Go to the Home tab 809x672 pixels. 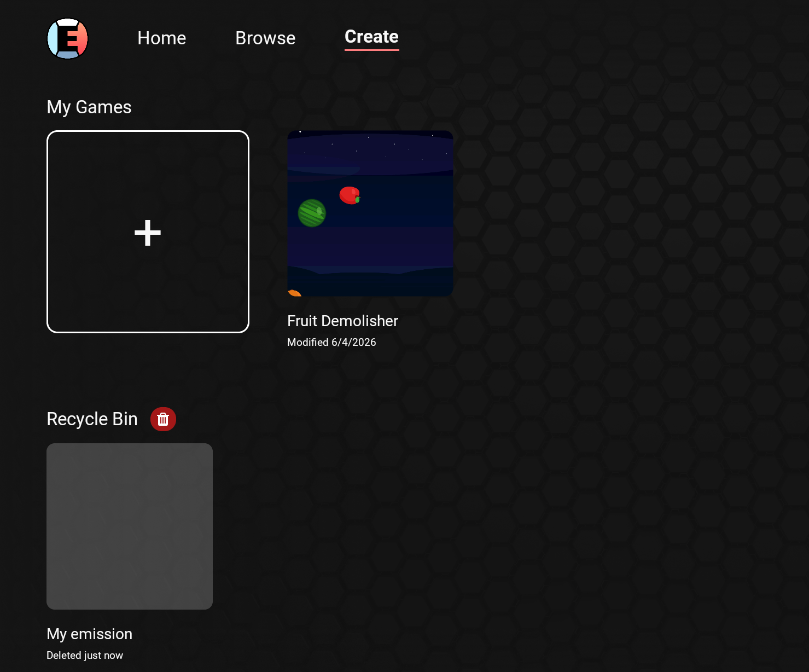click(x=161, y=38)
